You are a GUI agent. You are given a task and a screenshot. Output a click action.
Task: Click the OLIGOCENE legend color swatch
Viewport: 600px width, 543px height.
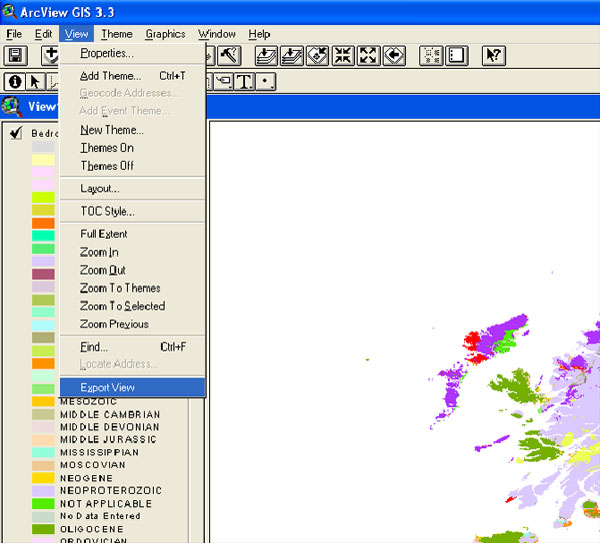[x=43, y=529]
